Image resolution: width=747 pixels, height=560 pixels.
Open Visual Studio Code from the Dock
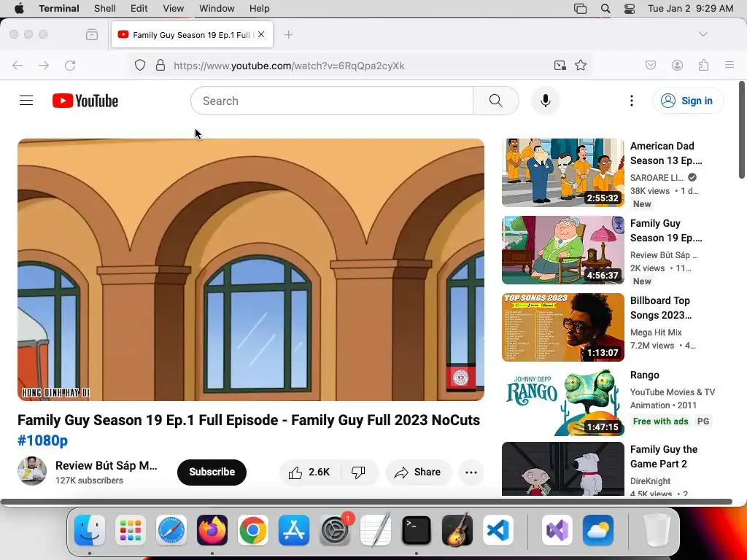click(x=498, y=531)
